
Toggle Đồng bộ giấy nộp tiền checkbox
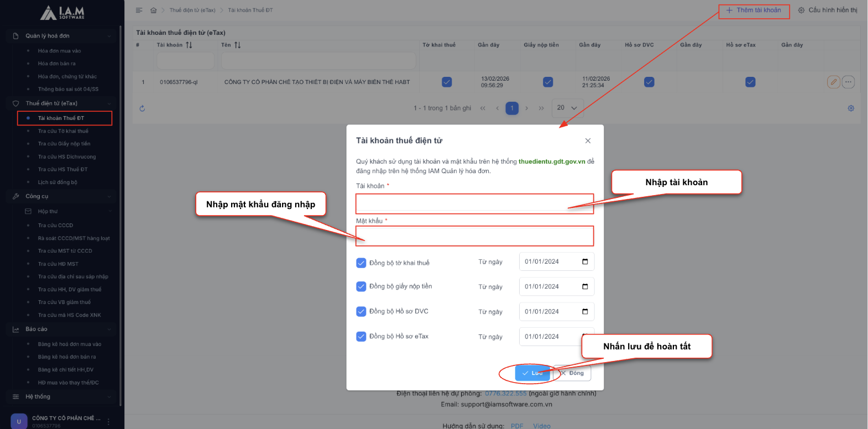point(361,286)
